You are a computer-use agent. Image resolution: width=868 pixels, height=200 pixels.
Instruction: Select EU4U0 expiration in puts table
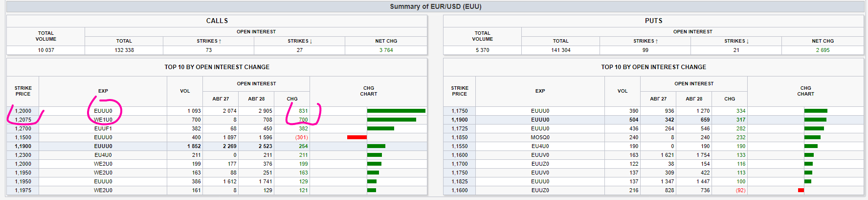(540, 146)
